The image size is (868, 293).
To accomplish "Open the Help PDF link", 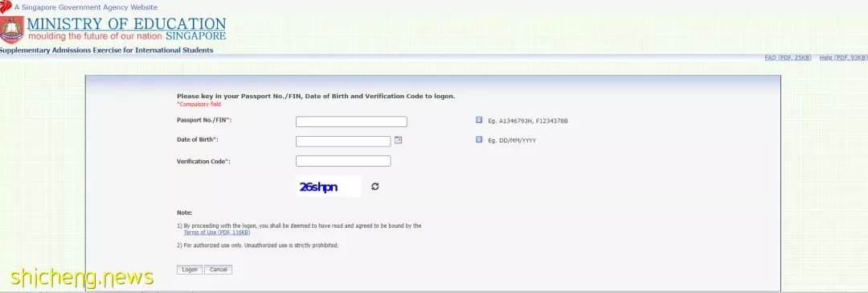I will point(843,58).
